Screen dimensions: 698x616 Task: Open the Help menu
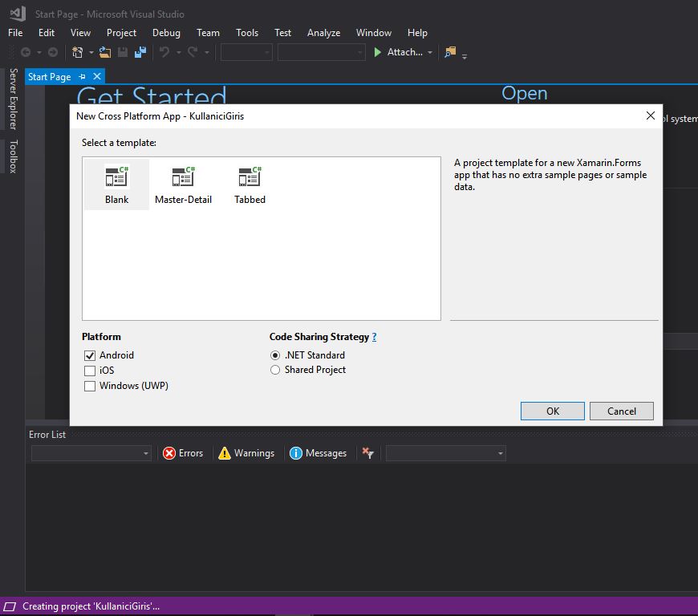coord(417,33)
